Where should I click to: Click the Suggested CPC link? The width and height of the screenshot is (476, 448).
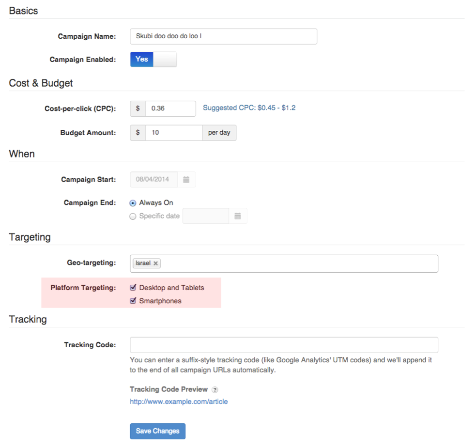pos(249,108)
